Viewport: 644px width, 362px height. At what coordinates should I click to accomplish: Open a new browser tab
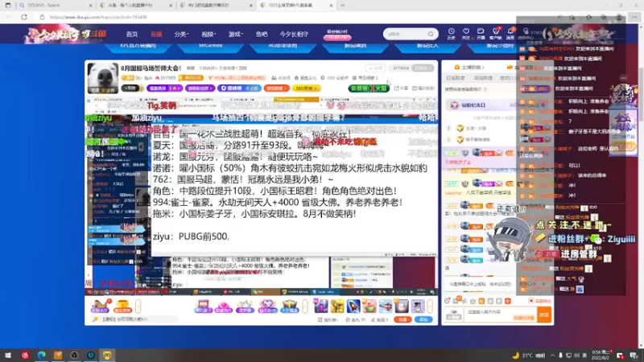click(x=343, y=6)
